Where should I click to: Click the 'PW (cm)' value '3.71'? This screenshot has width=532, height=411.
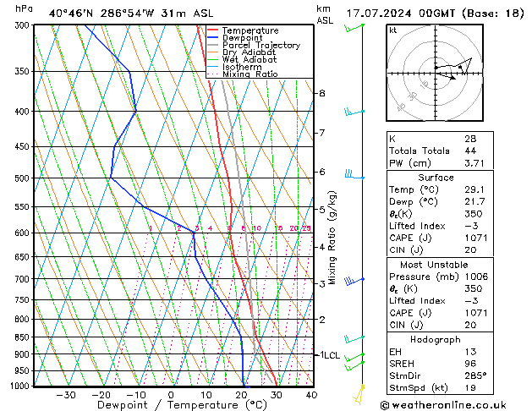click(x=474, y=163)
